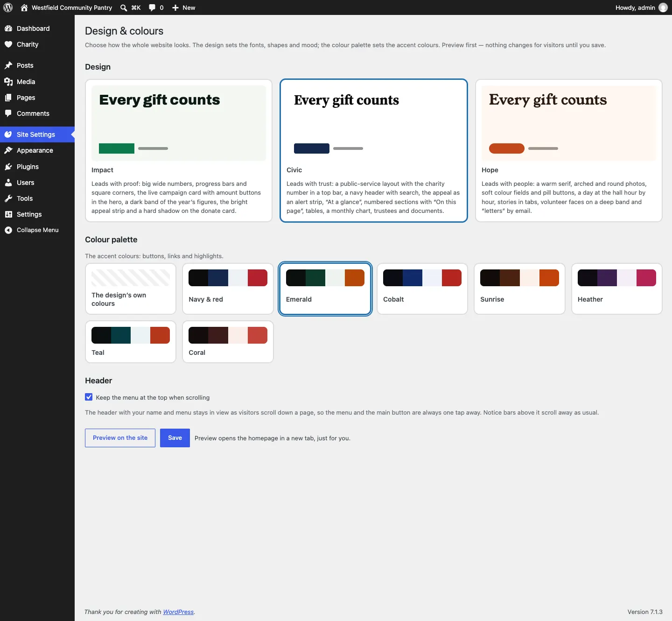Click the Appearance paintbrush icon

pyautogui.click(x=8, y=150)
